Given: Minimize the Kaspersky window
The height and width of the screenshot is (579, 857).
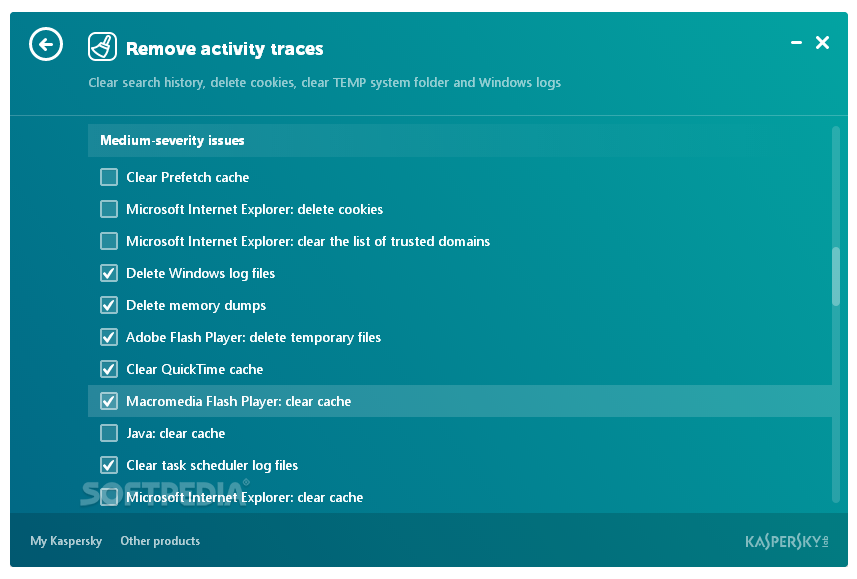Looking at the screenshot, I should coord(796,43).
